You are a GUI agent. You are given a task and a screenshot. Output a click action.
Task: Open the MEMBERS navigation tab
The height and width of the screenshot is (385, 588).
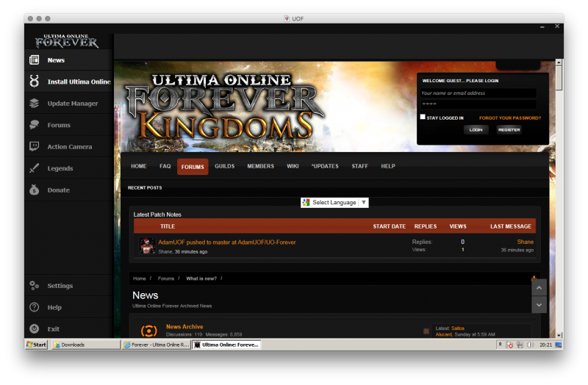pos(261,166)
